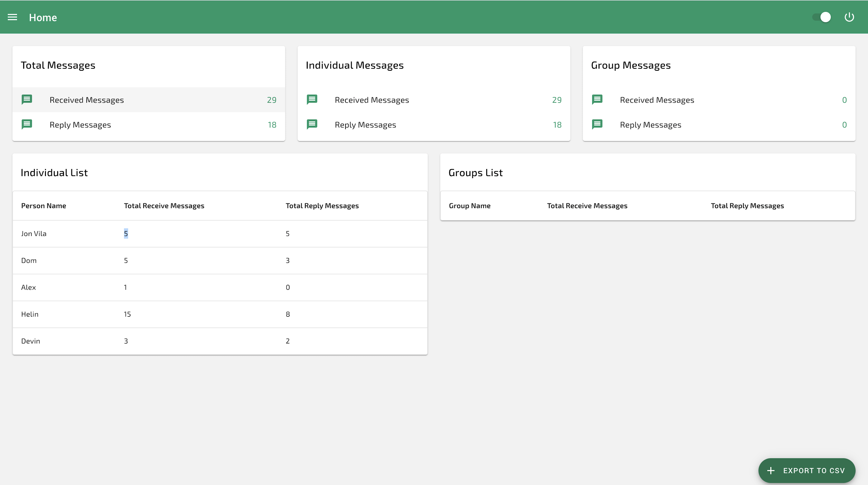The image size is (868, 485).
Task: Click Group Name column header
Action: [x=470, y=206]
